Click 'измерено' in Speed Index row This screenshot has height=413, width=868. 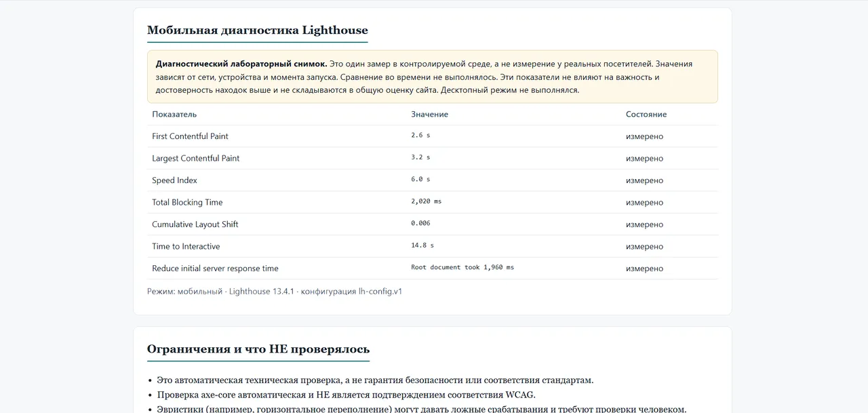click(x=644, y=180)
